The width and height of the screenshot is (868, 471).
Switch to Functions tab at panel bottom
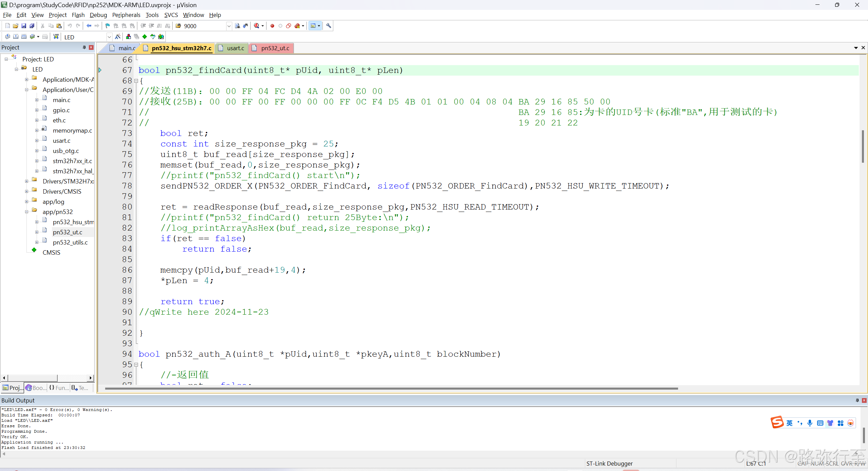pyautogui.click(x=59, y=388)
